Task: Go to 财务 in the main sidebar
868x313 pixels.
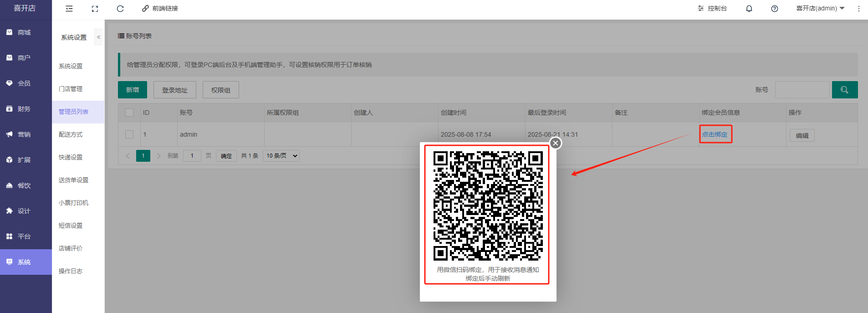Action: pos(26,109)
